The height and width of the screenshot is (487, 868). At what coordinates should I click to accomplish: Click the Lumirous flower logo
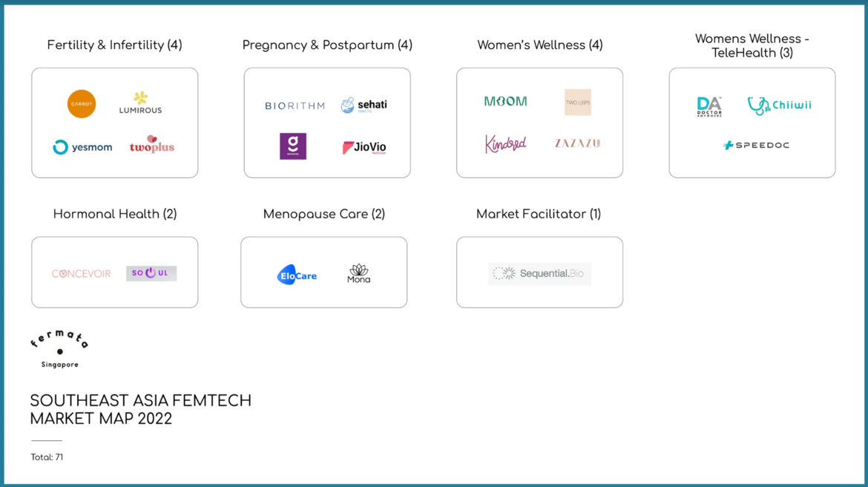(x=140, y=103)
